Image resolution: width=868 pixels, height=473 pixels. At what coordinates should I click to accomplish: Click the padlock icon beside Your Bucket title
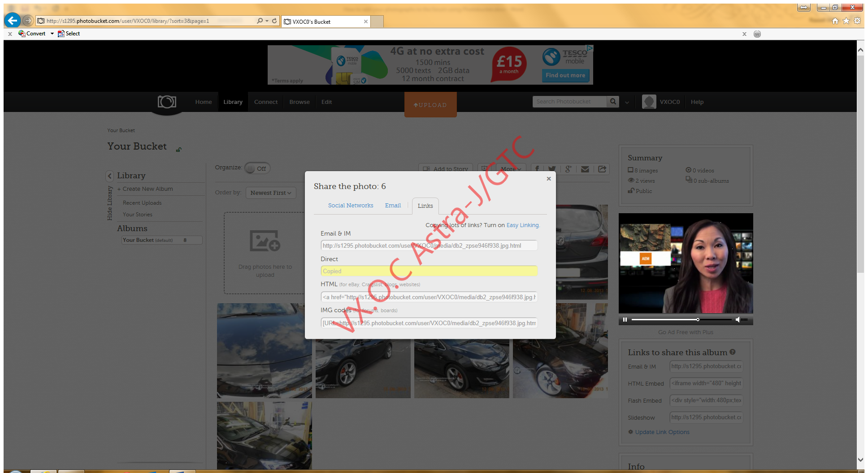[x=178, y=150]
